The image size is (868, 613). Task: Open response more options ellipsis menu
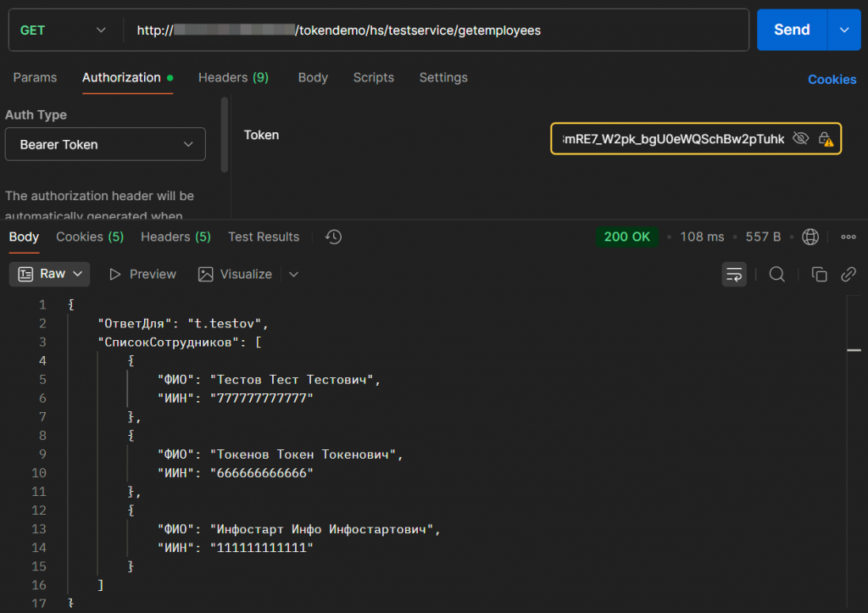[x=848, y=237]
